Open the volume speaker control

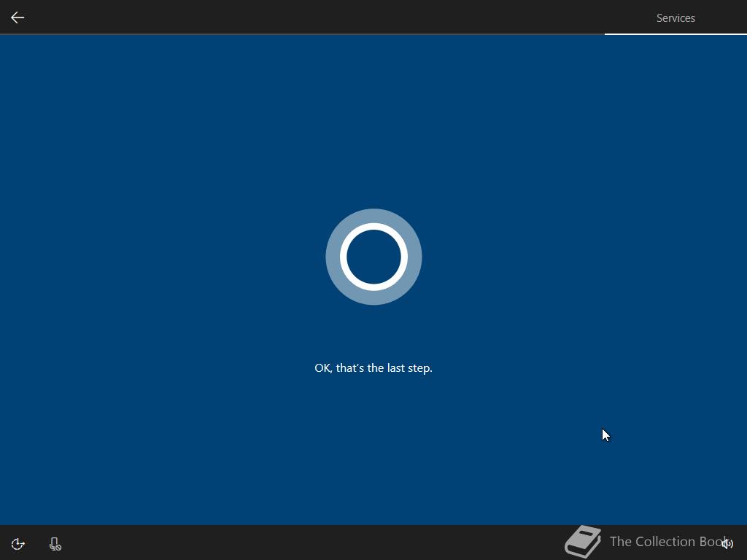tap(727, 543)
